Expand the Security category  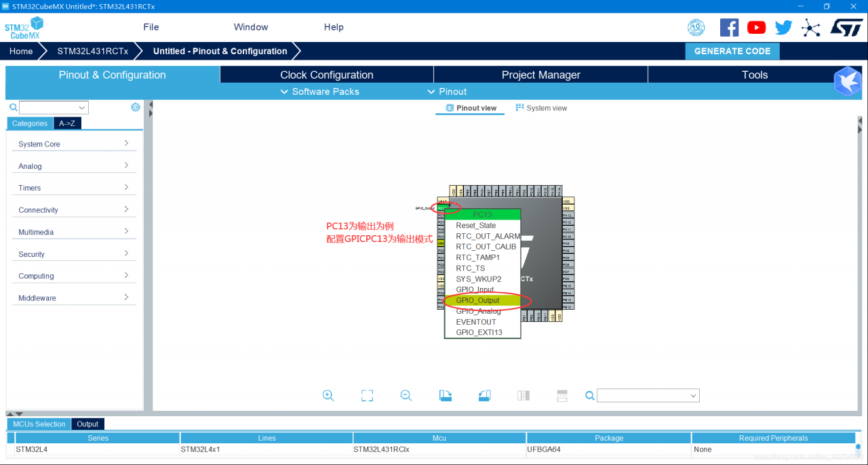tap(74, 254)
